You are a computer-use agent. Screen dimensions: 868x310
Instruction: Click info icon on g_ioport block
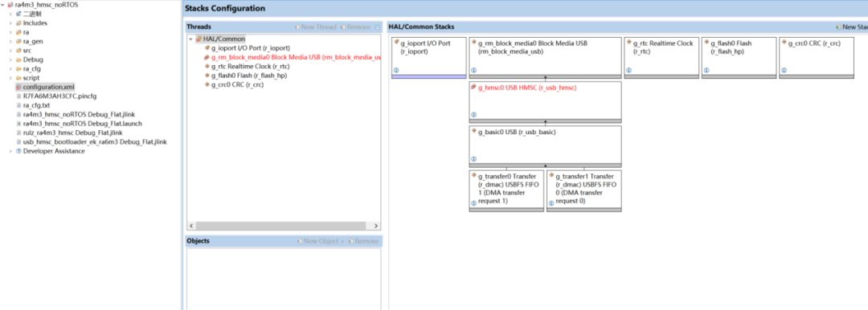396,71
